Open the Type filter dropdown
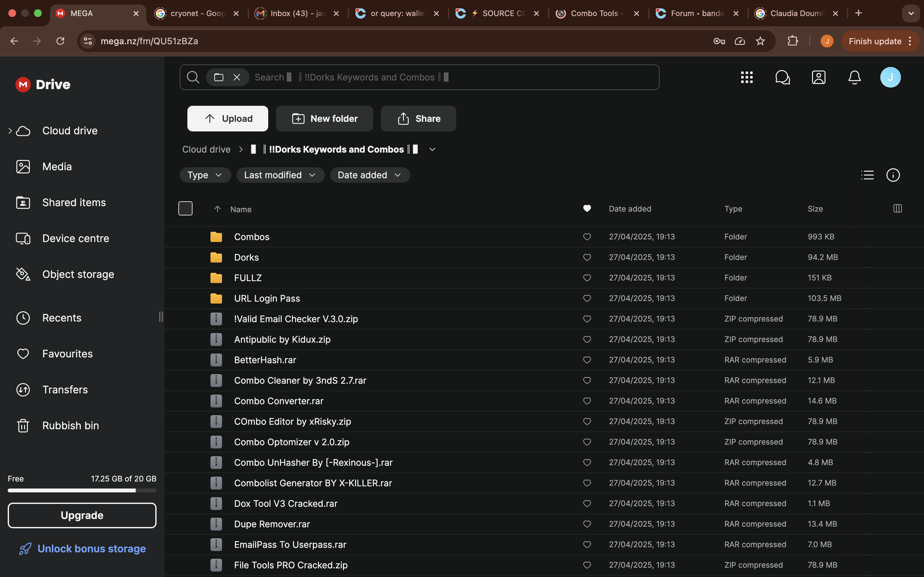This screenshot has height=577, width=924. (x=205, y=175)
